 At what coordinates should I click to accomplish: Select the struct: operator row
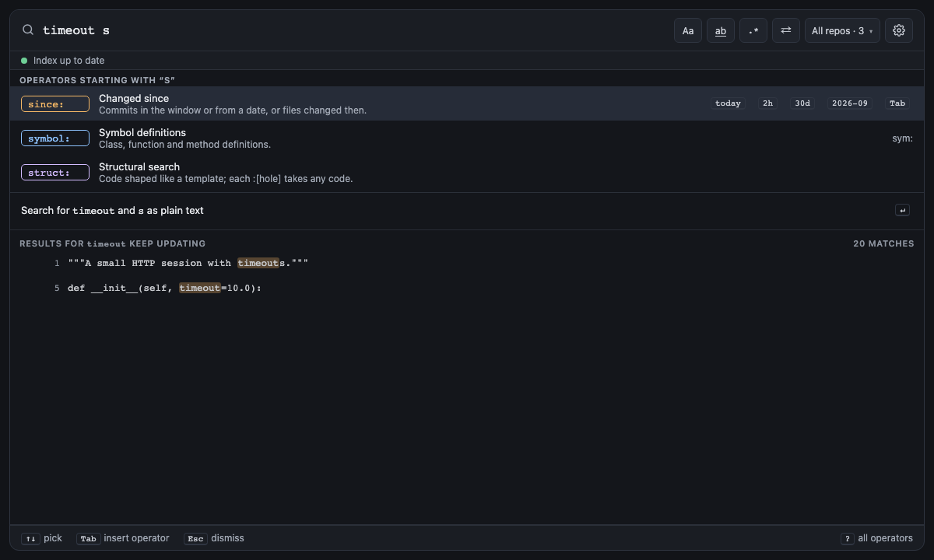pos(467,172)
